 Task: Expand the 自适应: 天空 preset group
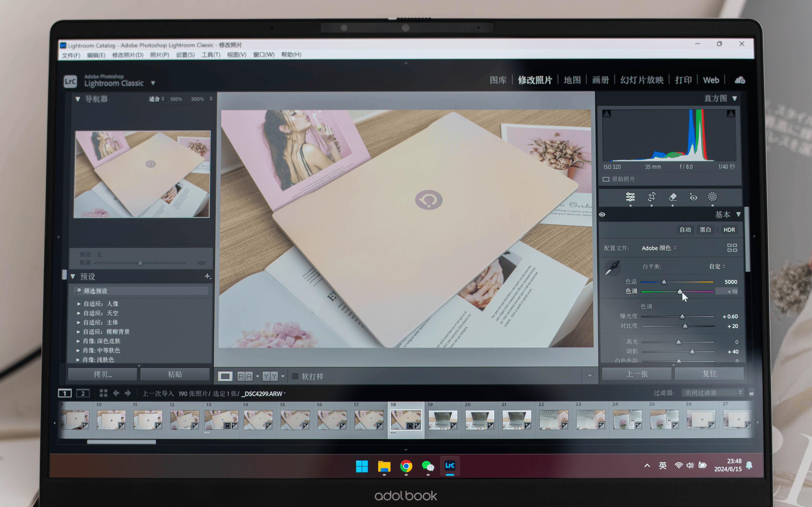click(x=79, y=313)
